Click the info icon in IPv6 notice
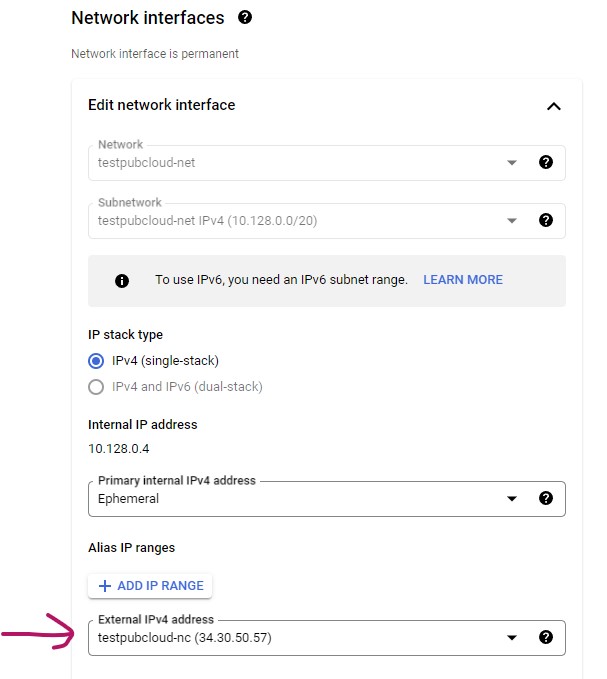 click(122, 281)
